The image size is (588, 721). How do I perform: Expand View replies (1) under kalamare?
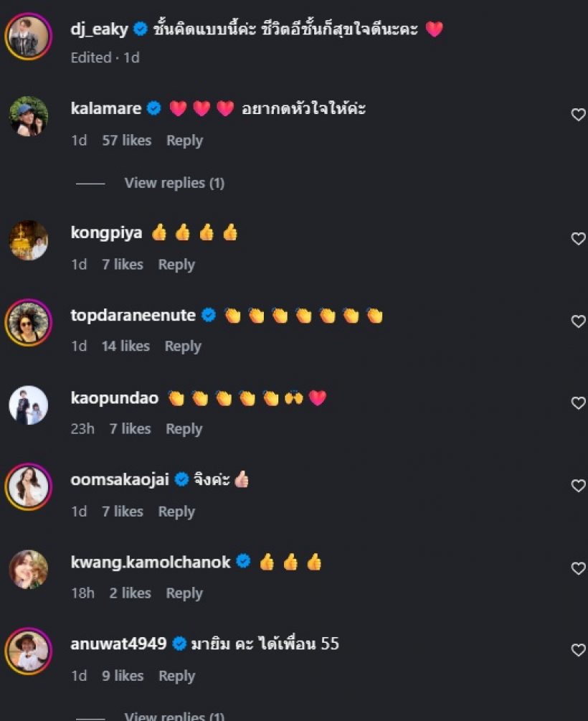click(x=174, y=183)
